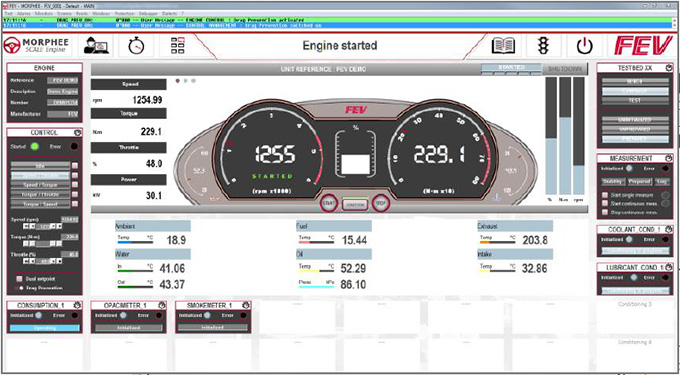Open the checklist grid icon

point(178,46)
